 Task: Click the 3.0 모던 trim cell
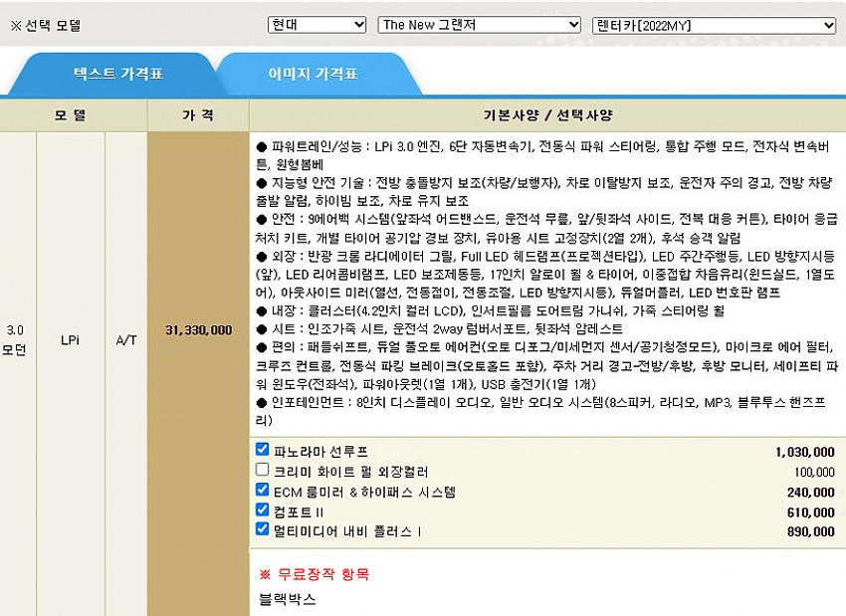(17, 339)
